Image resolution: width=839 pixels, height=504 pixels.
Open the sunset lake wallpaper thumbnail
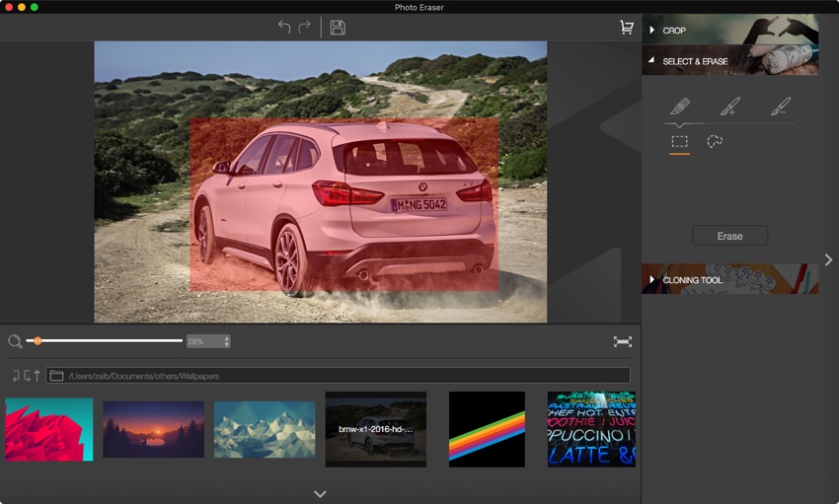click(x=154, y=429)
